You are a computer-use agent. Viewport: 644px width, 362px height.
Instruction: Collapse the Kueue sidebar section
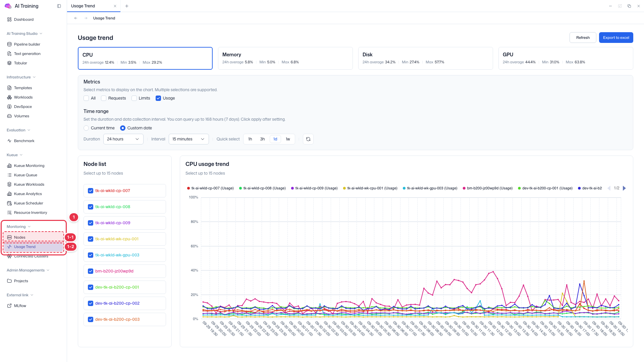(15, 155)
